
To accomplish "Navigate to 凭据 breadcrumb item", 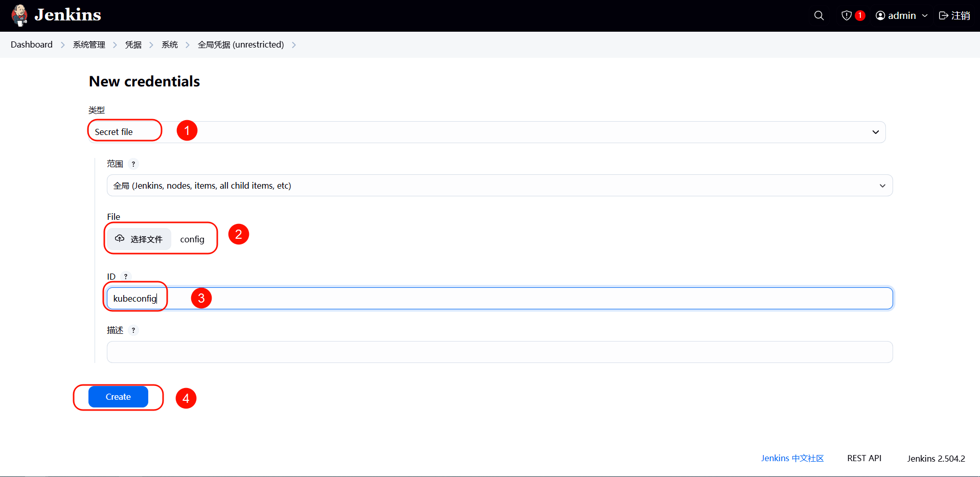I will (133, 44).
